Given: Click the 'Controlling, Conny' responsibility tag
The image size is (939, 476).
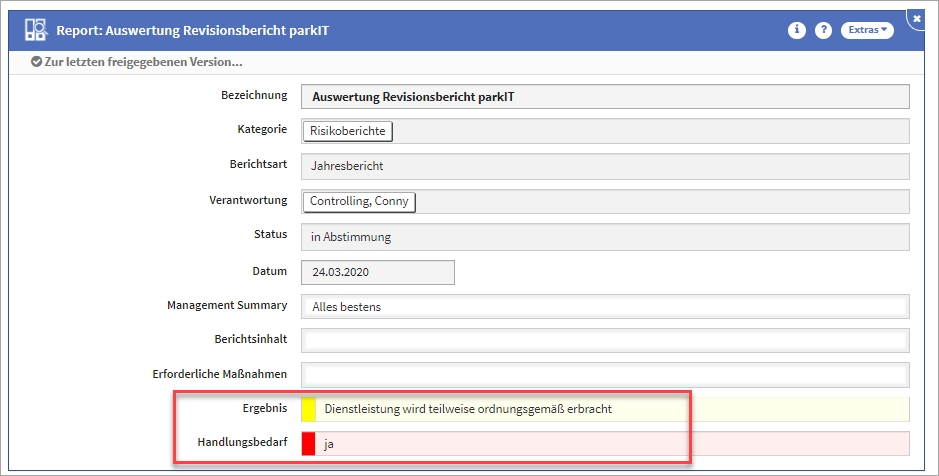Looking at the screenshot, I should [x=358, y=201].
